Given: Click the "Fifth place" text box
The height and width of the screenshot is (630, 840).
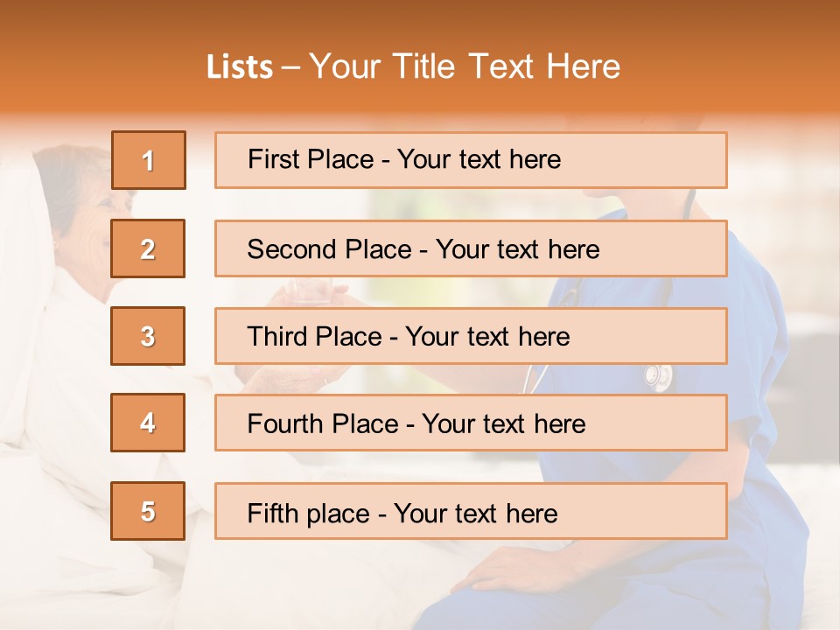Looking at the screenshot, I should point(471,511).
